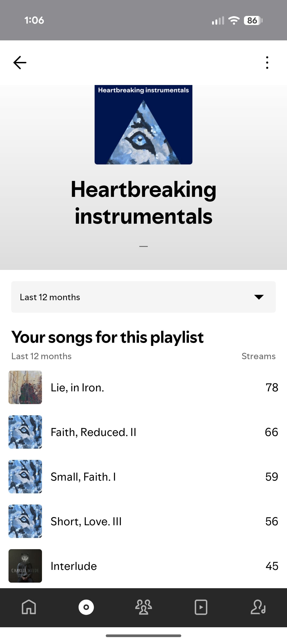Open the song Lie, in Iron.
This screenshot has height=644, width=287.
pos(143,387)
